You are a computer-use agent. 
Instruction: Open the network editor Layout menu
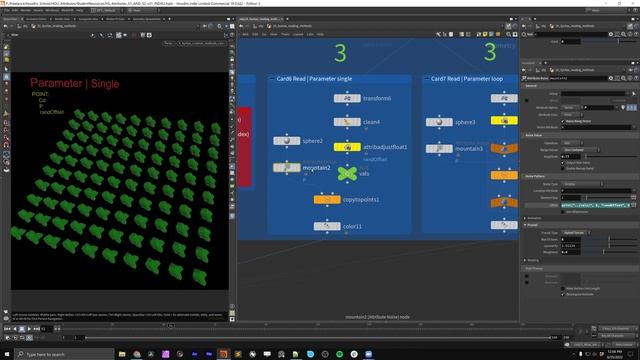298,34
